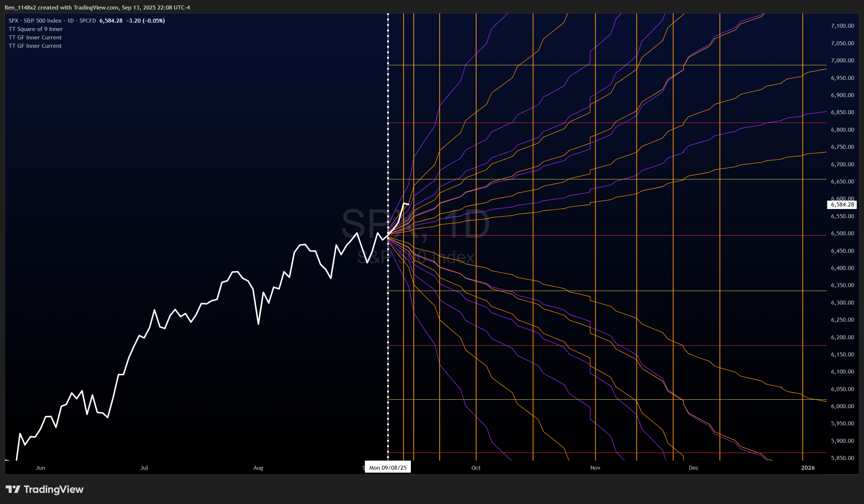Viewport: 864px width, 504px height.
Task: Click the lower TT GF Inner Current label
Action: click(35, 46)
